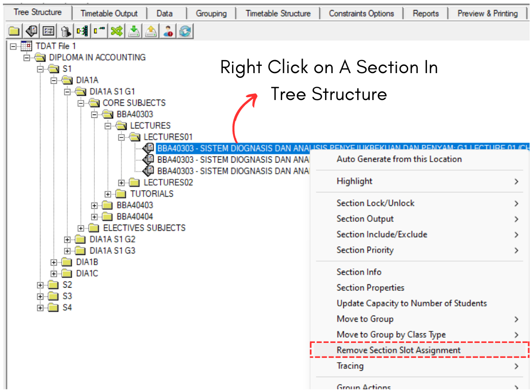Select the DIA1A S1 G2 tree folder
The height and width of the screenshot is (392, 532).
point(112,240)
